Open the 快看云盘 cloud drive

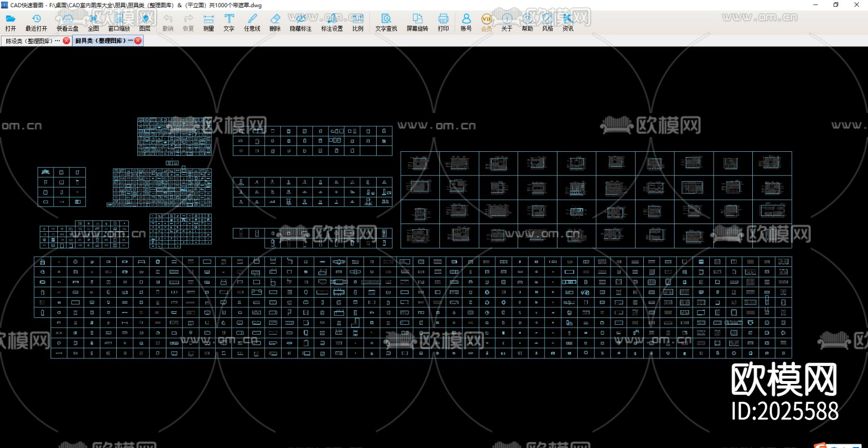68,23
